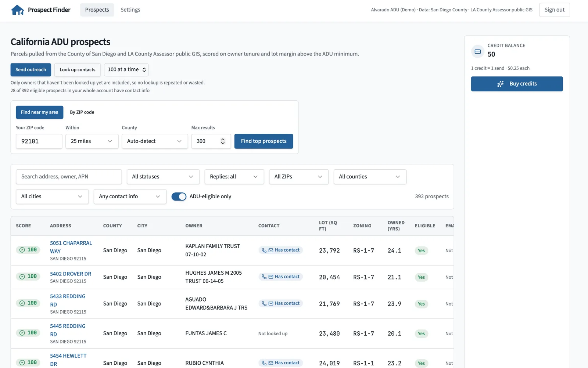
Task: Click the Prospect Finder house logo
Action: [x=17, y=10]
